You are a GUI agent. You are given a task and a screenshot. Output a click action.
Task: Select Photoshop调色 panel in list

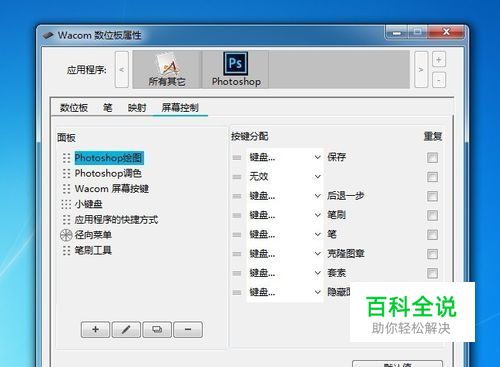(108, 173)
